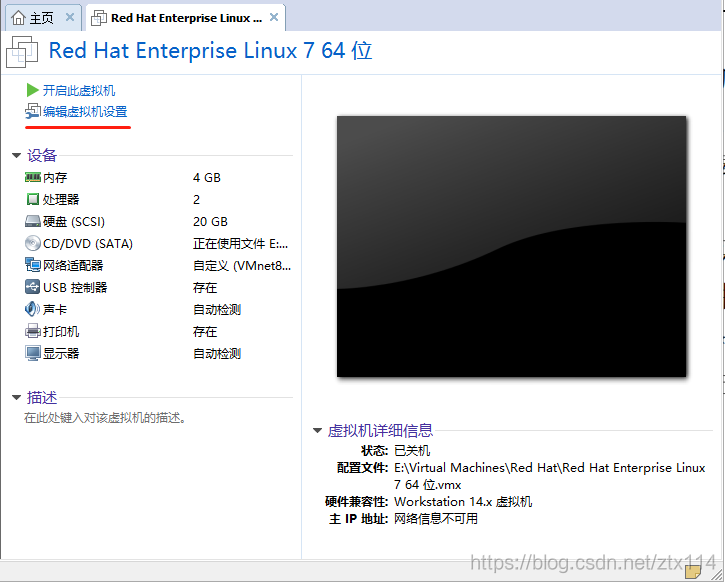Click the 开启此虚拟机 link

[x=79, y=90]
